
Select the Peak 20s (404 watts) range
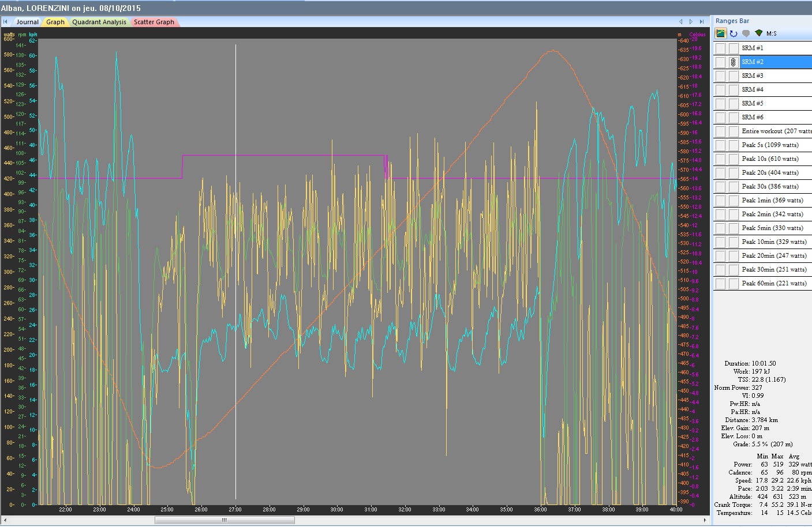click(x=776, y=173)
